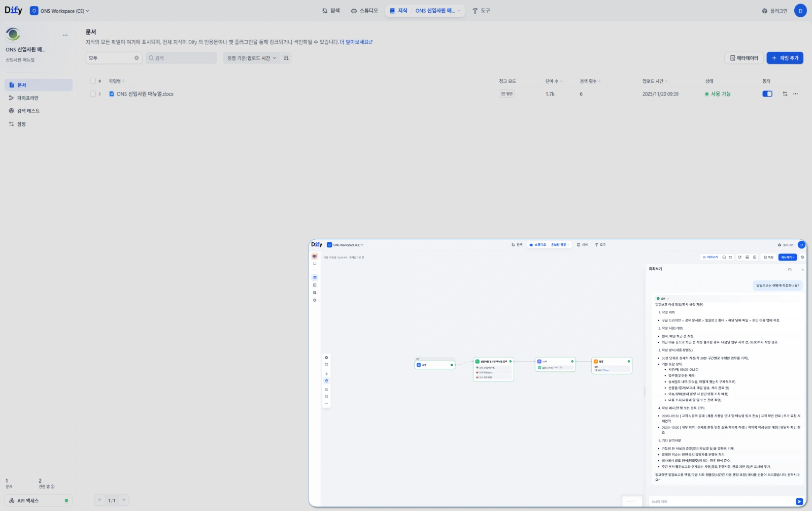The image size is (812, 511).
Task: Toggle the sort order icon
Action: click(286, 58)
